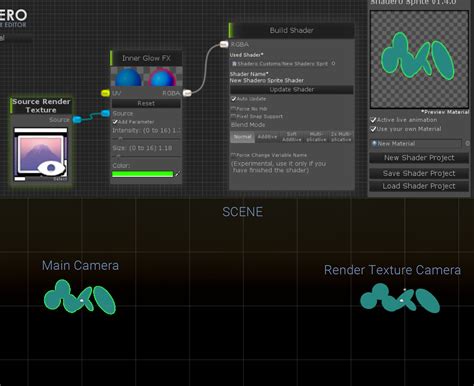Uncheck the Add Parameter checkbox

(115, 122)
